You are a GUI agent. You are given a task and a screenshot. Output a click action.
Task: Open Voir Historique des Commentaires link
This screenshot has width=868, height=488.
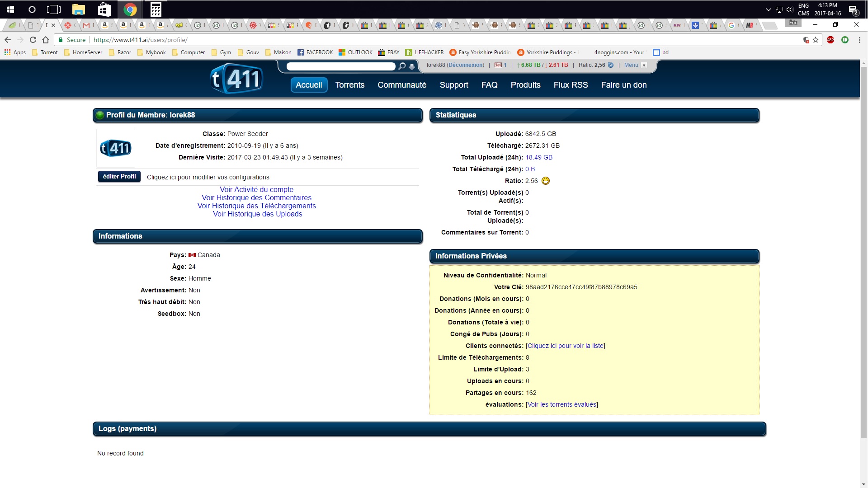pyautogui.click(x=256, y=198)
